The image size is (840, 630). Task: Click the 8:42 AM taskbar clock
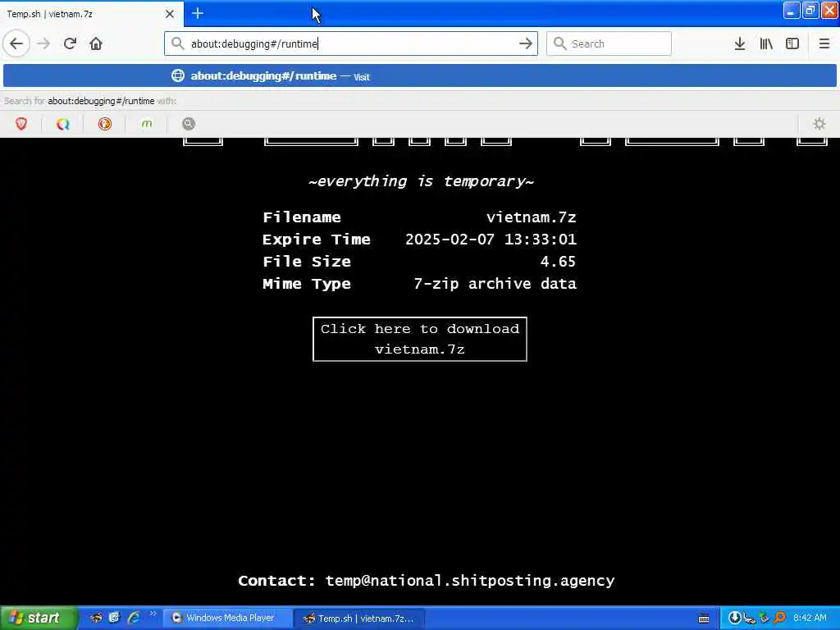coord(810,618)
